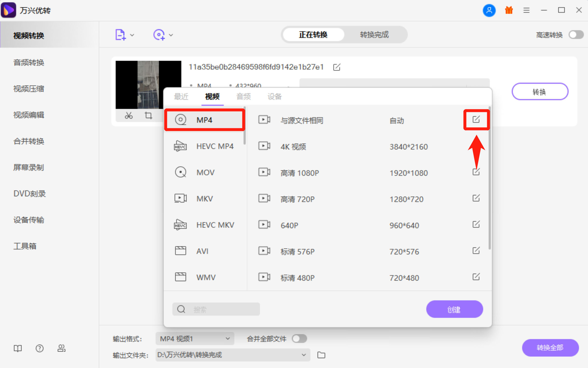
Task: Open the user account icon at top right
Action: click(489, 10)
